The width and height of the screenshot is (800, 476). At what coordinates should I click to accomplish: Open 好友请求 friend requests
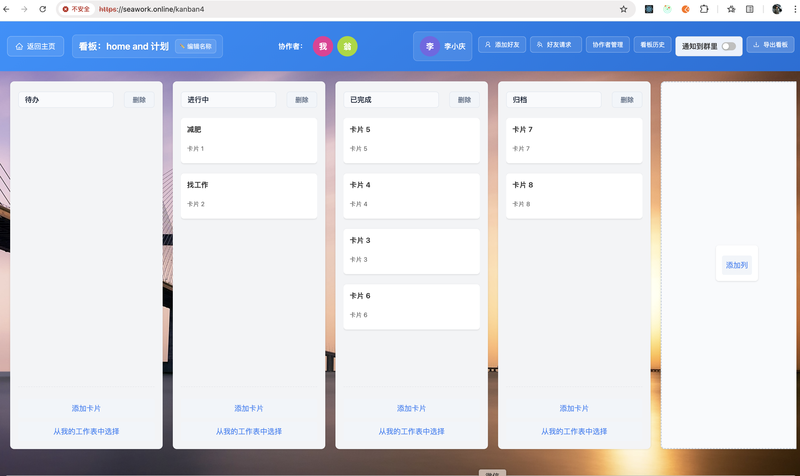click(x=554, y=44)
